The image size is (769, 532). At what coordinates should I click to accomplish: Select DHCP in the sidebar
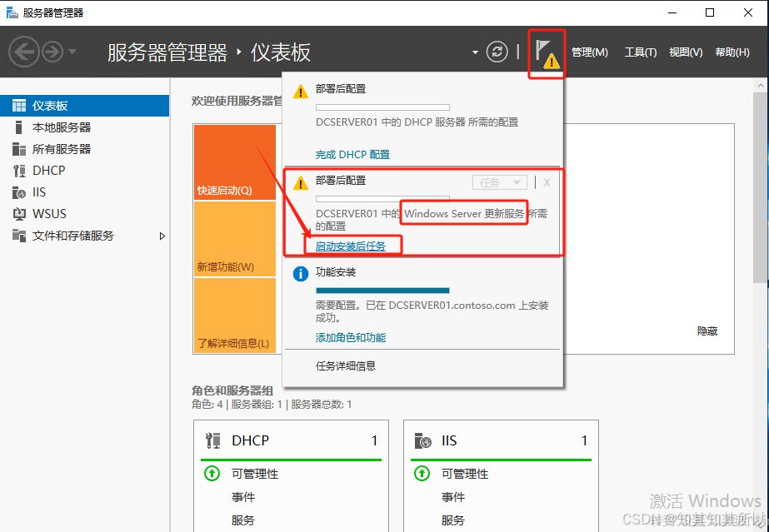[x=84, y=171]
